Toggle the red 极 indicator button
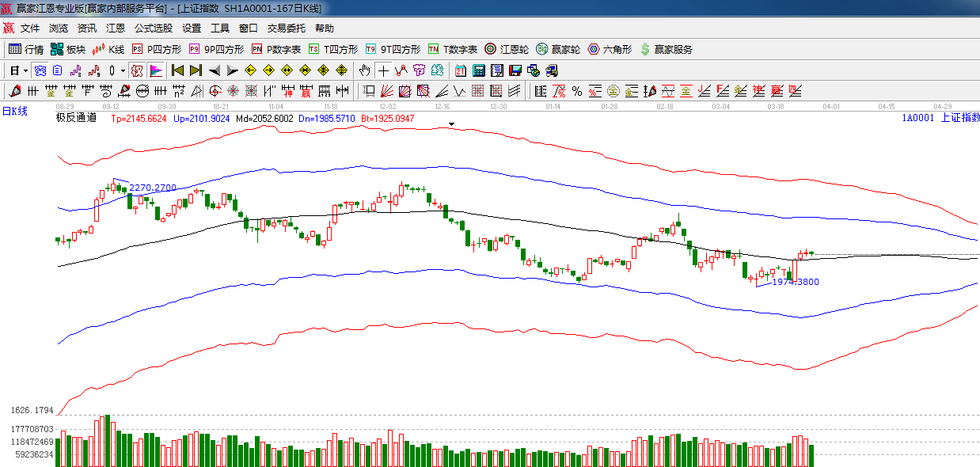 point(137,70)
